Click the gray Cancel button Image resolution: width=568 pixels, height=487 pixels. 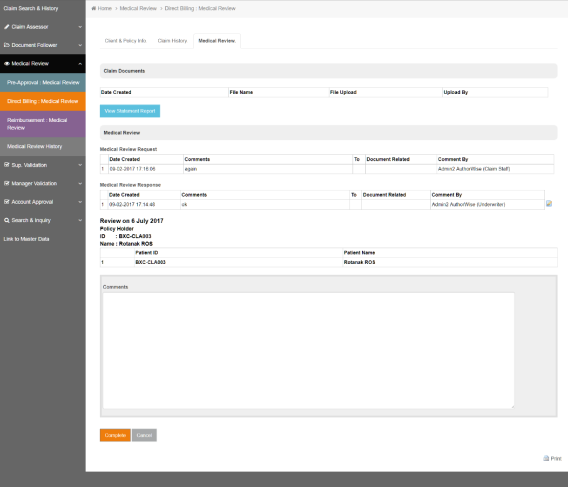coord(144,435)
